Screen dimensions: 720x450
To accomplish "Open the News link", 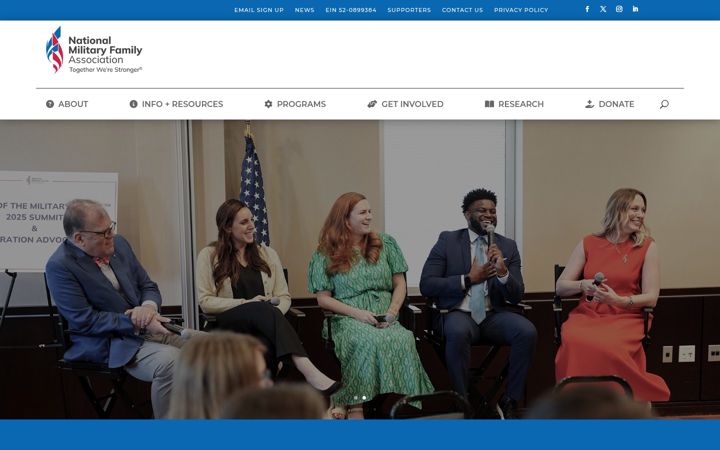I will click(x=304, y=10).
